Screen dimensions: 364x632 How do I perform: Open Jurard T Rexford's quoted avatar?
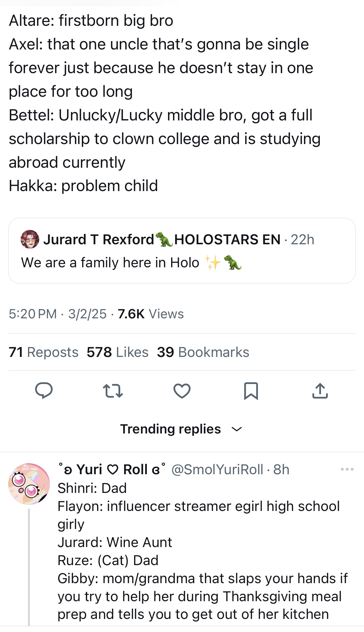(x=30, y=239)
